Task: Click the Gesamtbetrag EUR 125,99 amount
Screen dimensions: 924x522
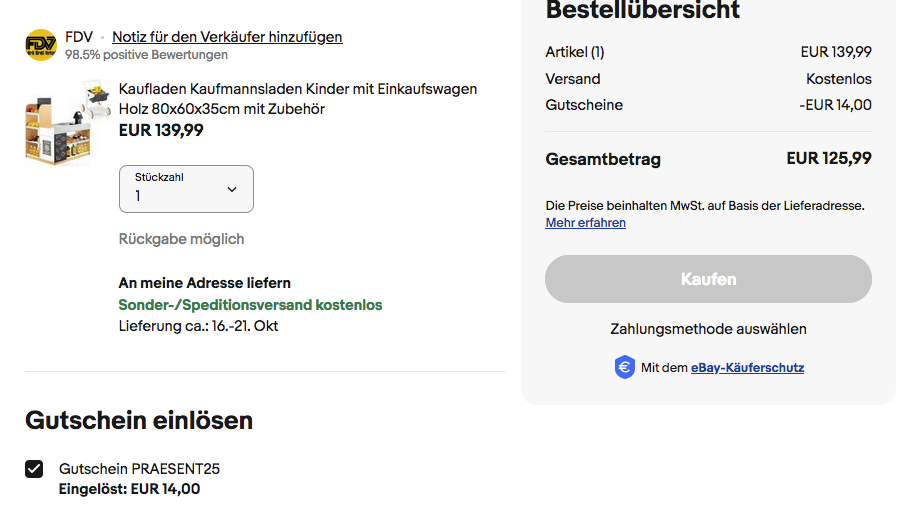Action: click(x=828, y=158)
